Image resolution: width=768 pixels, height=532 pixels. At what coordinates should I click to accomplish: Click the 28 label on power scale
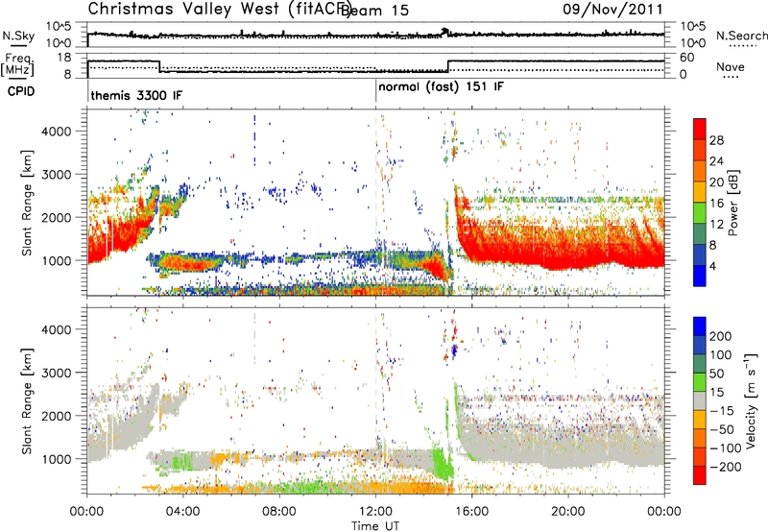click(716, 140)
